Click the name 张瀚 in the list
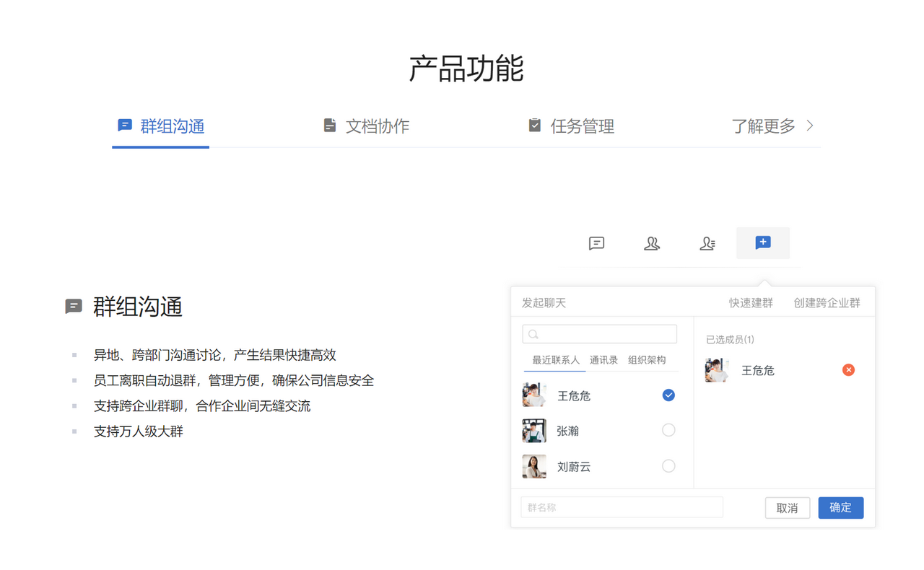Screen dimensions: 924x570 (x=568, y=431)
